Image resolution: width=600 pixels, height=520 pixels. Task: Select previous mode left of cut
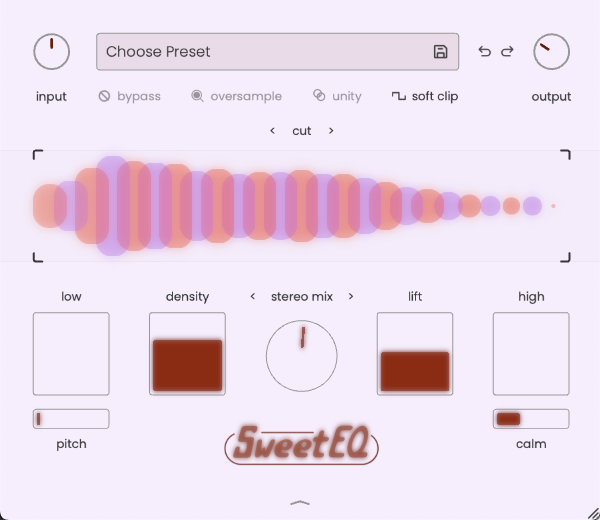tap(272, 131)
